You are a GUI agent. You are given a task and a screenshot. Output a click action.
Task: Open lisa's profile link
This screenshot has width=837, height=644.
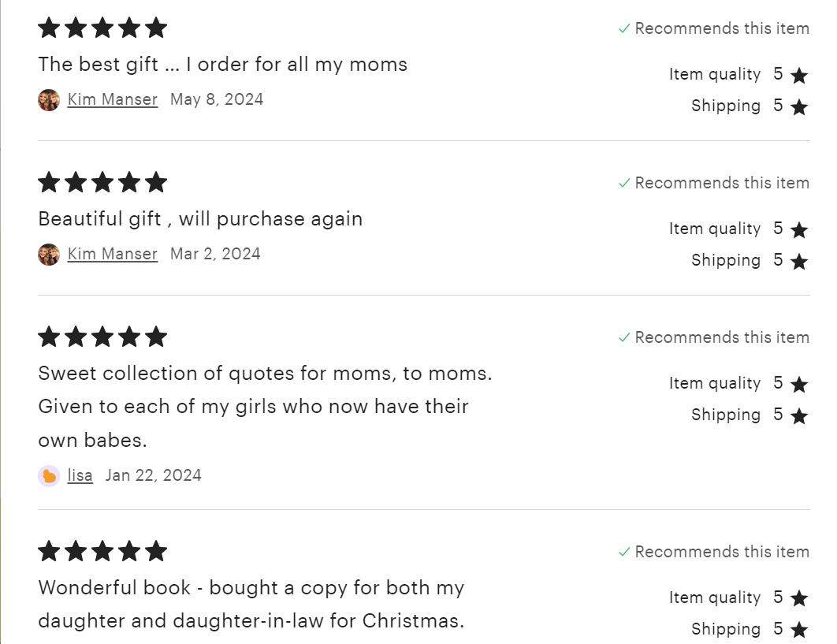[80, 475]
